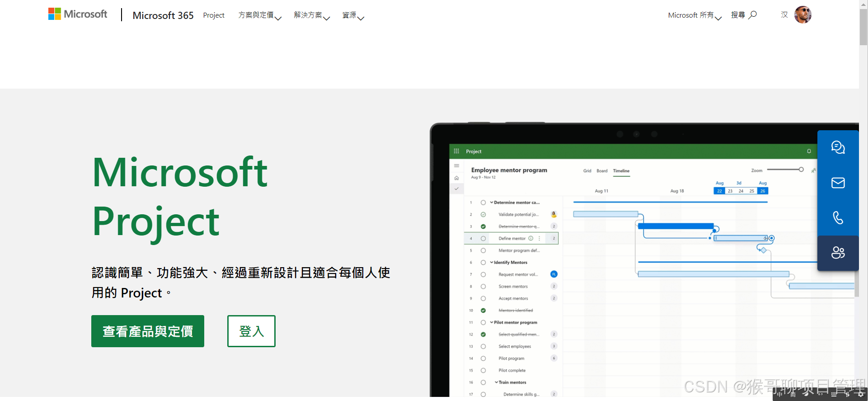Uncheck the completed Determine mentor q... task

point(483,226)
